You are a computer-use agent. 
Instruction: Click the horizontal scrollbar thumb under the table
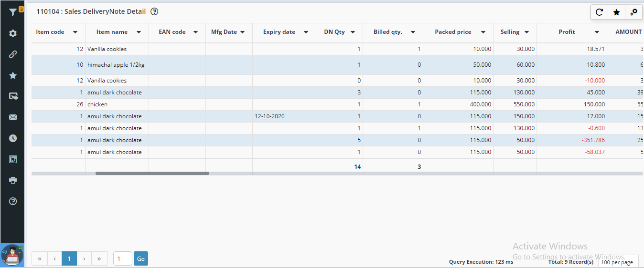[152, 173]
